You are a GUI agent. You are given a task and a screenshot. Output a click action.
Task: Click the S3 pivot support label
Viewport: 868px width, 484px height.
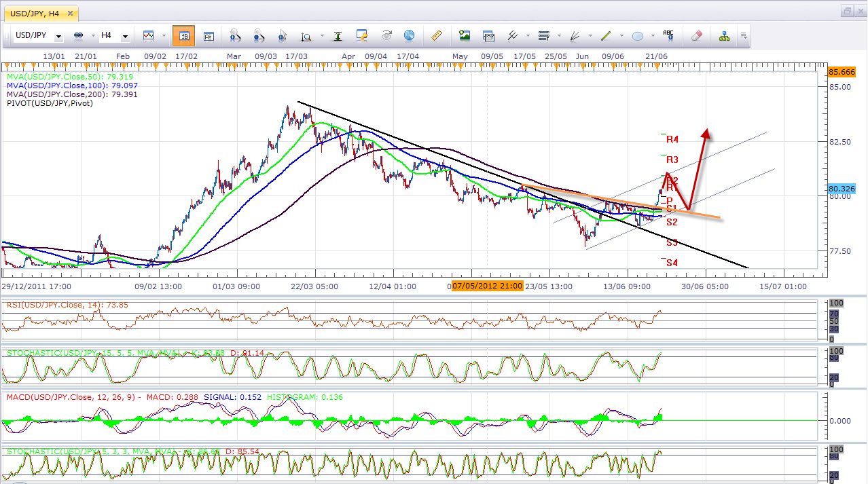tap(671, 242)
